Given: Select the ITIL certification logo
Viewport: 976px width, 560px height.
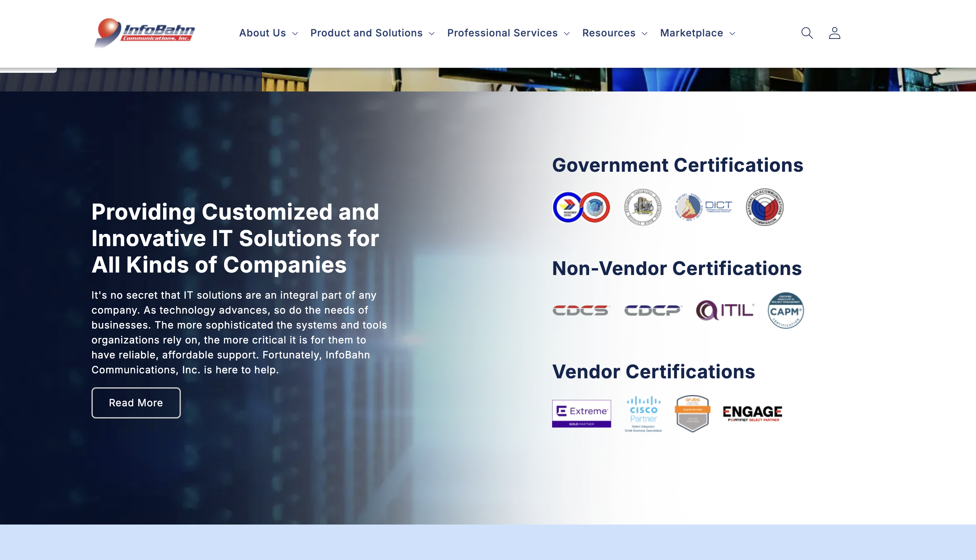Looking at the screenshot, I should 725,310.
